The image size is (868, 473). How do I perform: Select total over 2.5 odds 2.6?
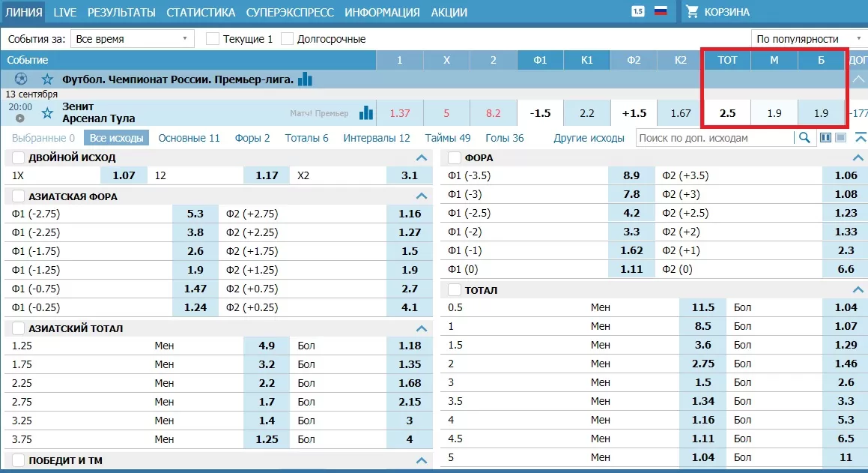pos(846,382)
